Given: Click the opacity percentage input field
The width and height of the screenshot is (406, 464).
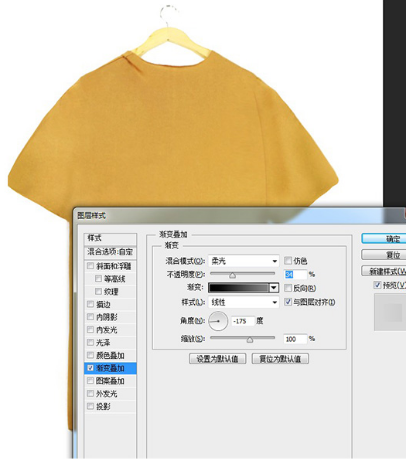Looking at the screenshot, I should 295,274.
